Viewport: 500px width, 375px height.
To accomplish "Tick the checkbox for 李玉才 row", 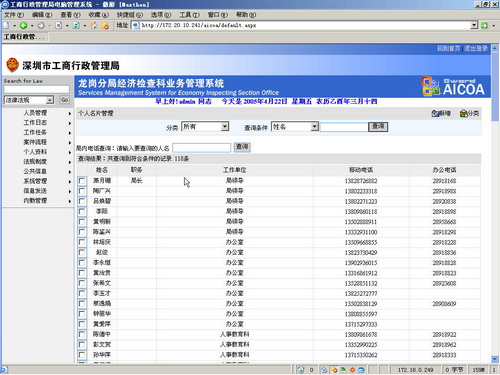I will coord(82,293).
